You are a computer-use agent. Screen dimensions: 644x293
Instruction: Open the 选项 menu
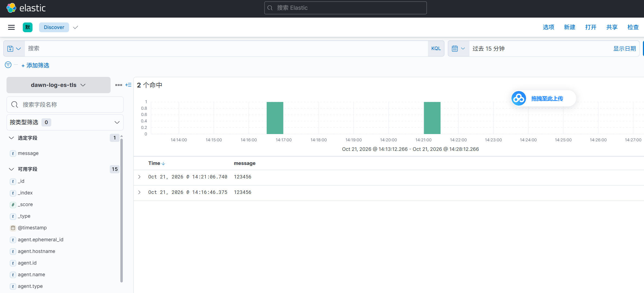(548, 27)
